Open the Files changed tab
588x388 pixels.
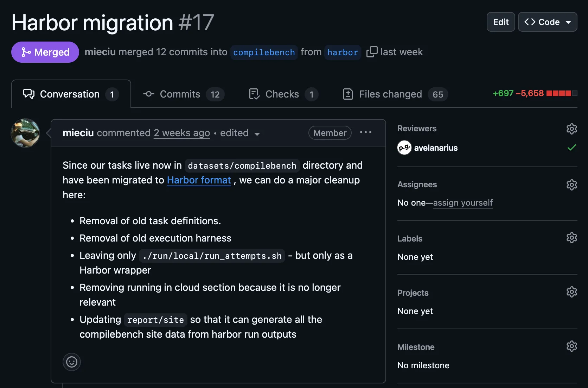(390, 94)
